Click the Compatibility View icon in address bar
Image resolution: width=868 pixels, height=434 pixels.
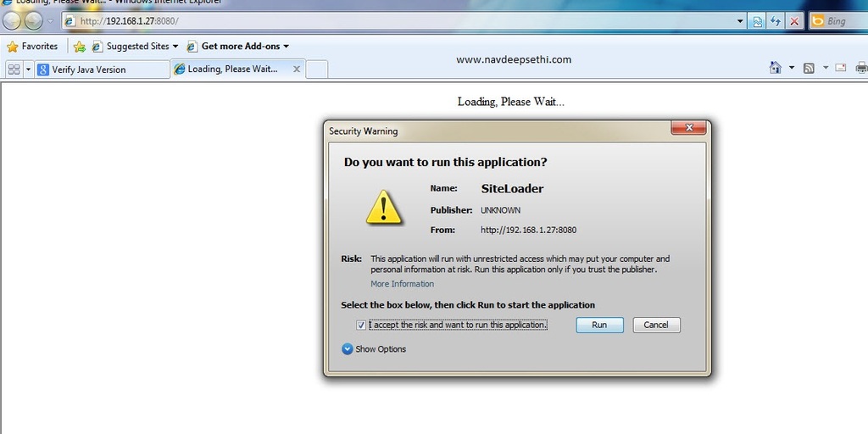coord(758,21)
